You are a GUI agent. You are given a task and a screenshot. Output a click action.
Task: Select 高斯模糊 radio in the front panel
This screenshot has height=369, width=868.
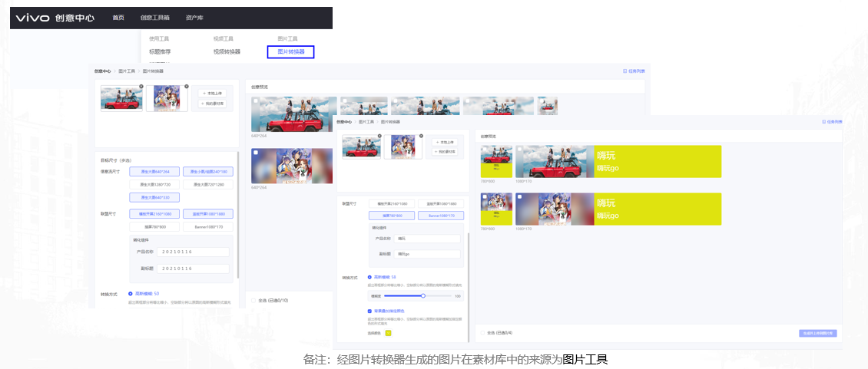[x=369, y=277]
